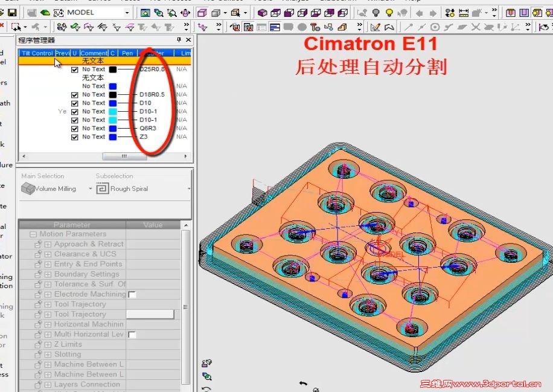Pin the 程序管理器 panel with pushpin

179,40
